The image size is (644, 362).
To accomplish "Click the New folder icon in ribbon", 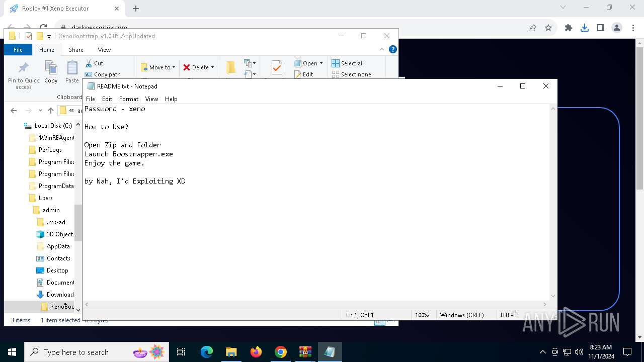I will pos(230,67).
